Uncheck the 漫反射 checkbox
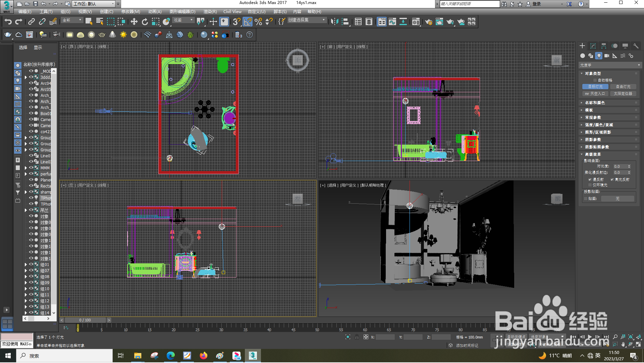The image size is (644, 363). click(x=590, y=180)
